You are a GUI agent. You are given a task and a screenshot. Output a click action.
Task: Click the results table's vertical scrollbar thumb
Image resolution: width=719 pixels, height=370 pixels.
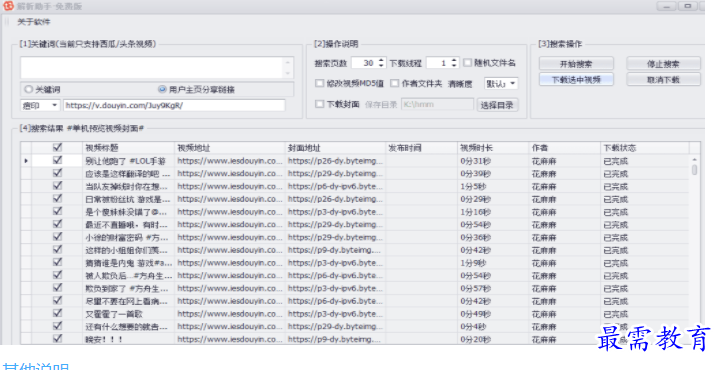[x=695, y=170]
